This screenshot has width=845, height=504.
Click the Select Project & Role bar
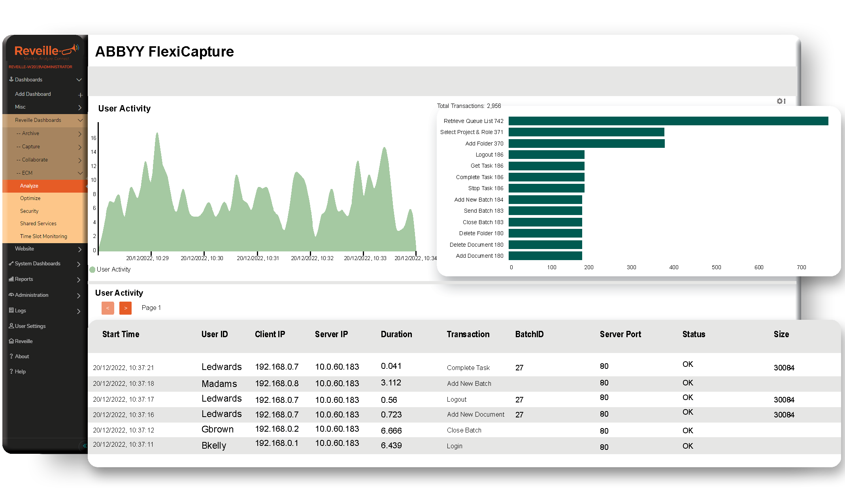pos(587,132)
